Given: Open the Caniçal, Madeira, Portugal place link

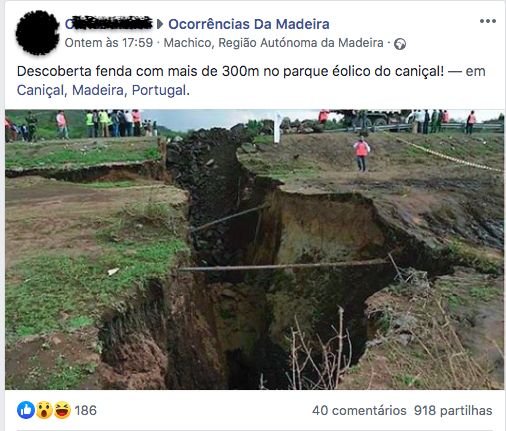Looking at the screenshot, I should [x=103, y=90].
